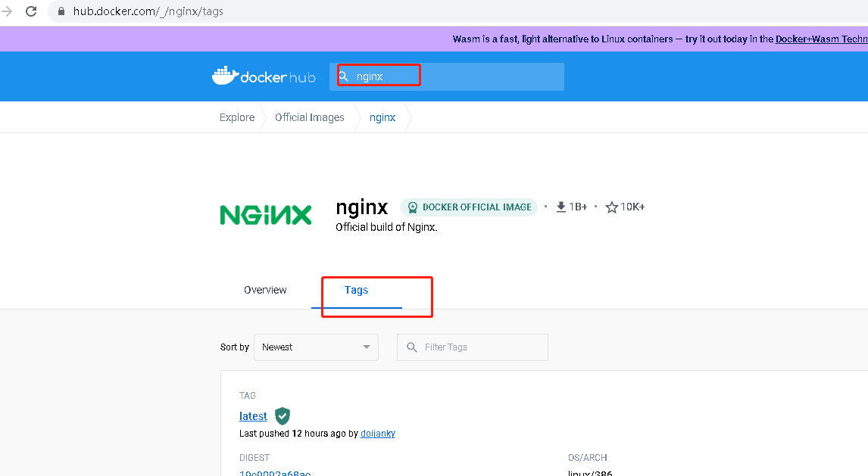Viewport: 868px width, 476px height.
Task: Open Official Images breadcrumb
Action: pos(310,117)
